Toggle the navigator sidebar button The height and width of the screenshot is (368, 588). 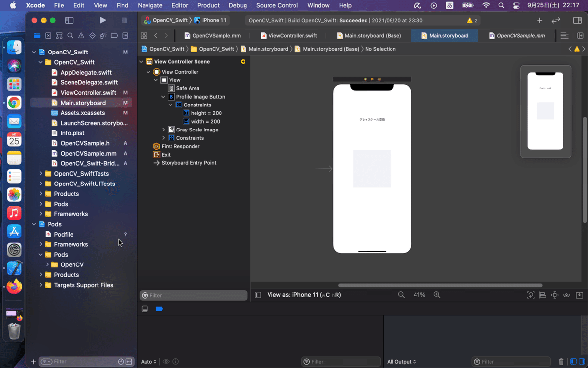coord(69,20)
